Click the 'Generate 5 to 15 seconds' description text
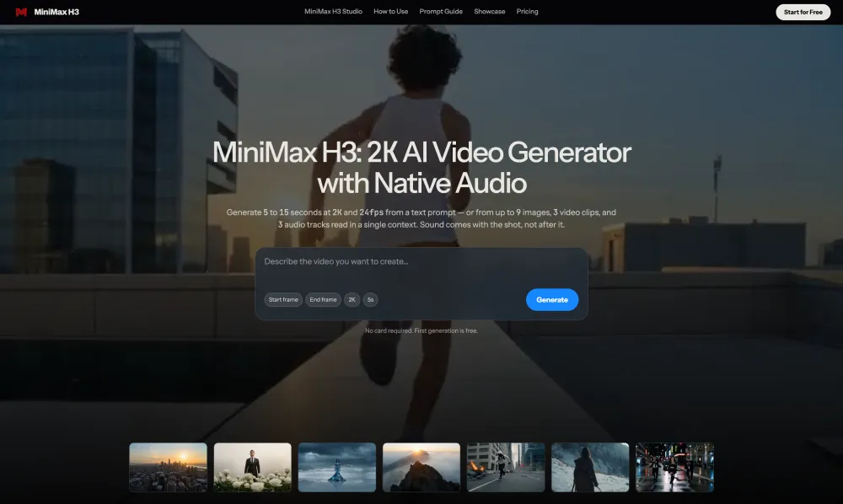 [x=421, y=218]
